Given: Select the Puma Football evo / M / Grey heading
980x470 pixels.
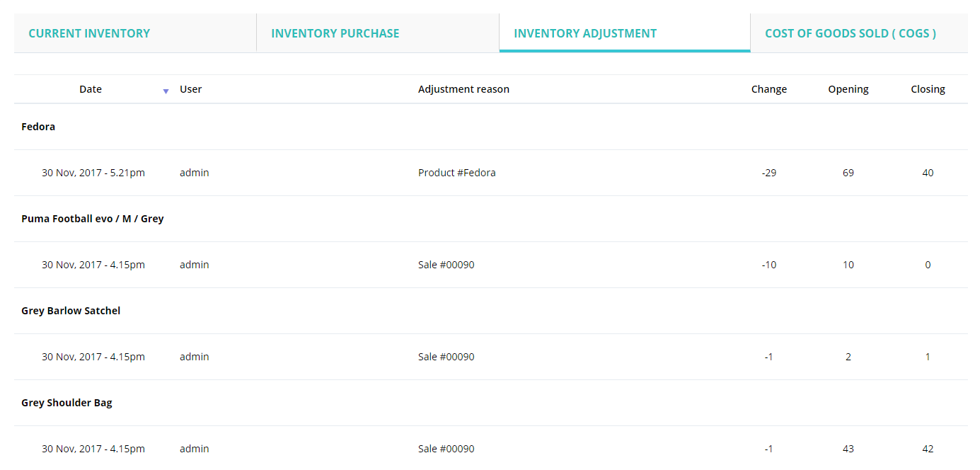Looking at the screenshot, I should 93,219.
